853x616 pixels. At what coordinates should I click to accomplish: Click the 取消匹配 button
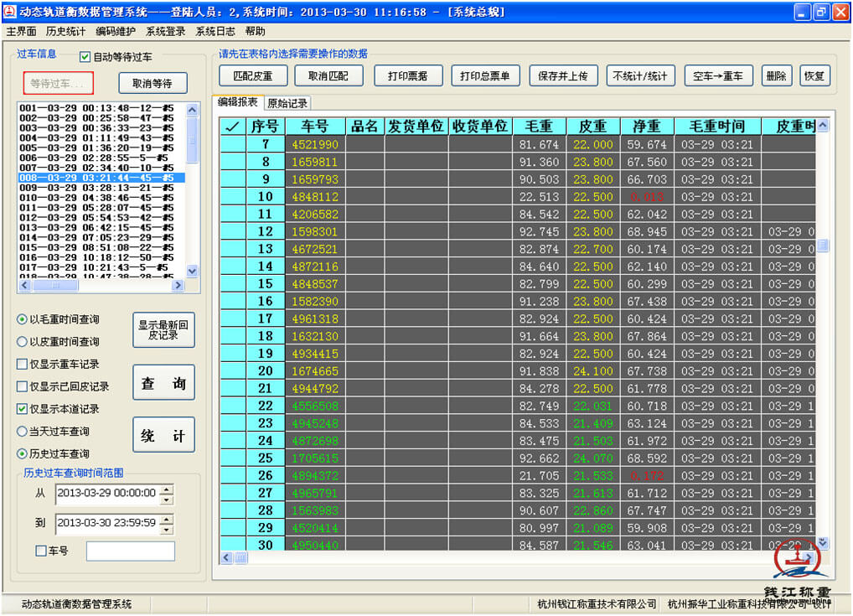point(328,76)
